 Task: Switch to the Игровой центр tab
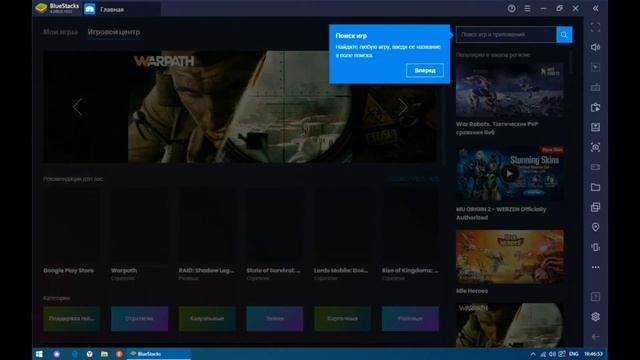113,32
